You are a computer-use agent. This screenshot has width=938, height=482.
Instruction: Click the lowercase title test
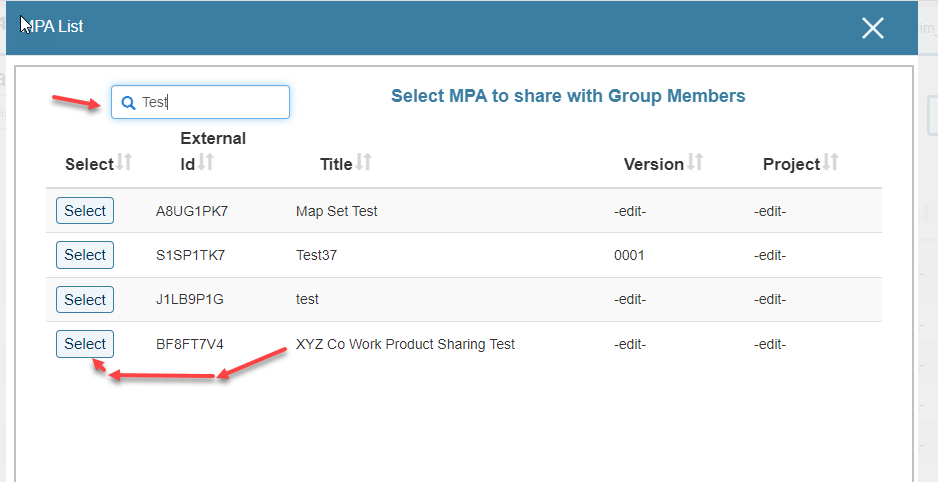[307, 300]
